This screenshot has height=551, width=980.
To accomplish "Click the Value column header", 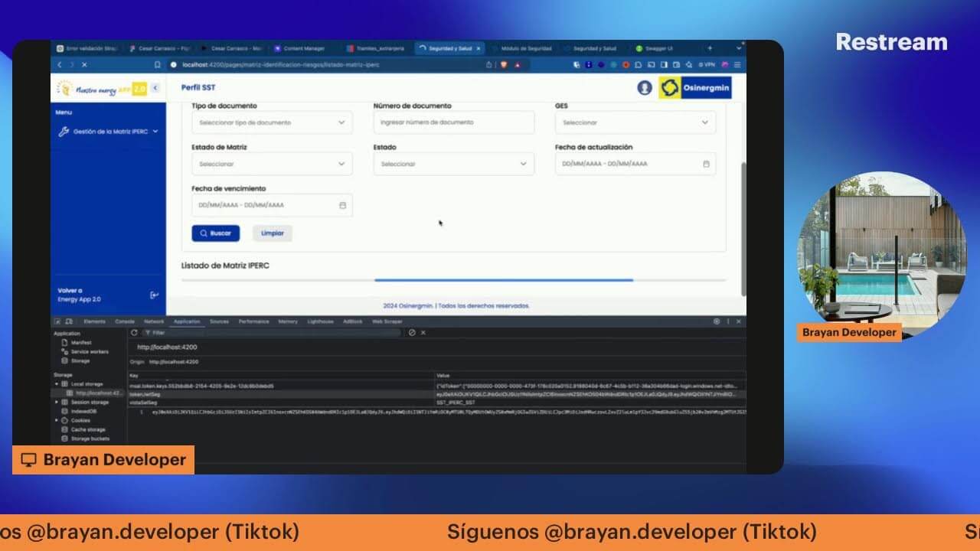I will [590, 376].
